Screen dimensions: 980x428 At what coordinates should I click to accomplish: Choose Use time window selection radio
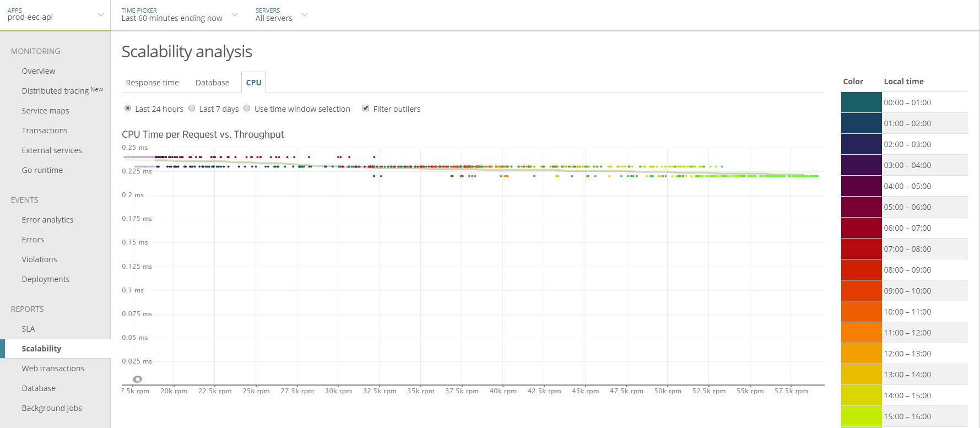click(x=247, y=109)
